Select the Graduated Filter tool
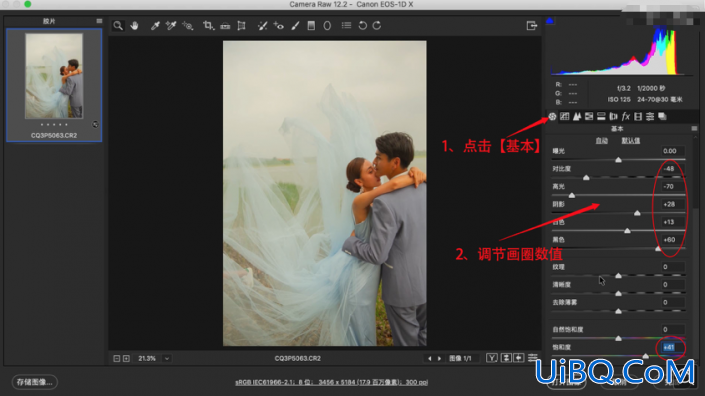The width and height of the screenshot is (705, 396). point(311,26)
